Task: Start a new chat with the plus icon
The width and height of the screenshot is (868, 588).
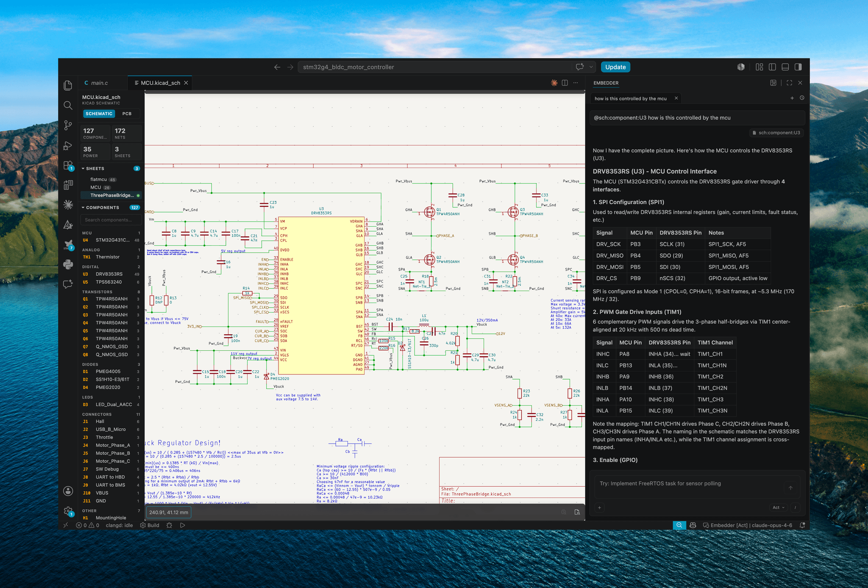Action: pos(792,98)
